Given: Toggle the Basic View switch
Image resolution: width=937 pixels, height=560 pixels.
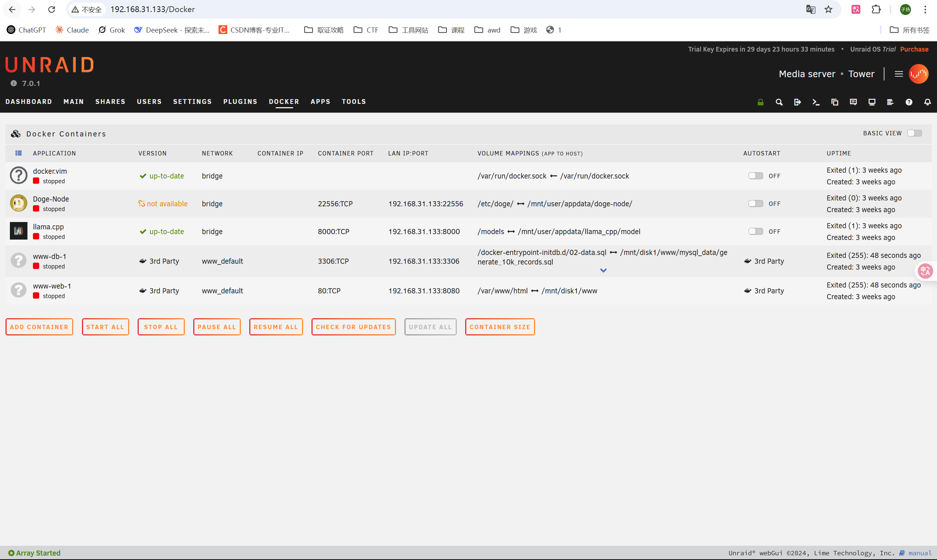Looking at the screenshot, I should click(x=914, y=133).
